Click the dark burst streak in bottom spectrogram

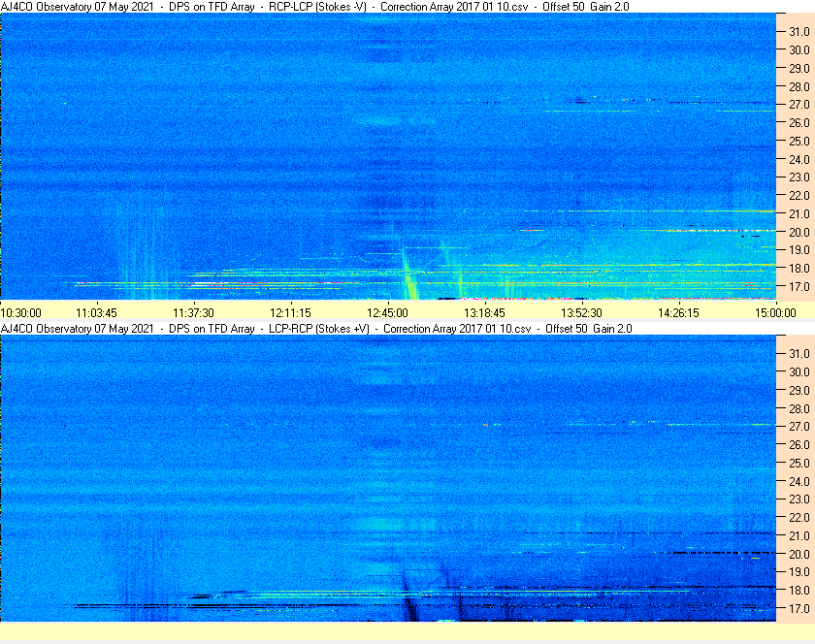(x=409, y=597)
